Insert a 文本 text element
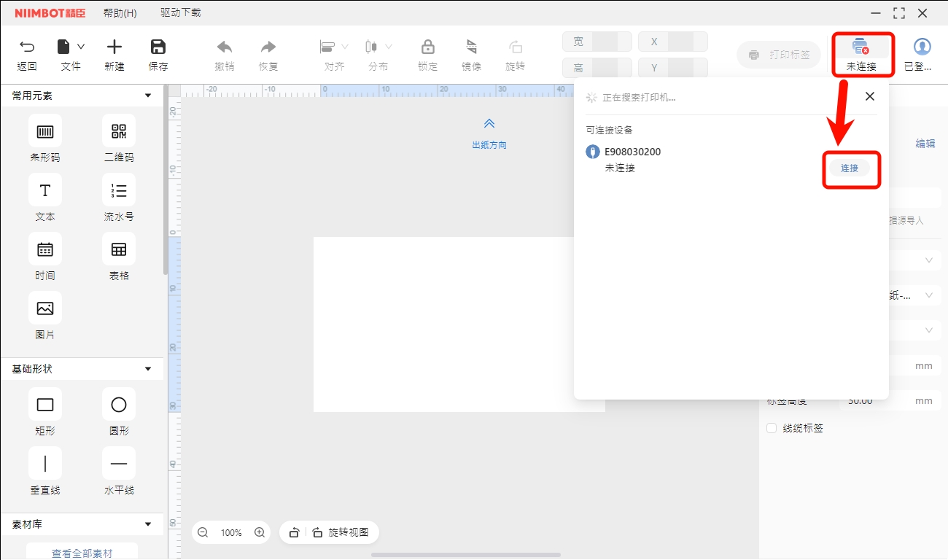Screen dimensions: 948x560 click(x=45, y=190)
